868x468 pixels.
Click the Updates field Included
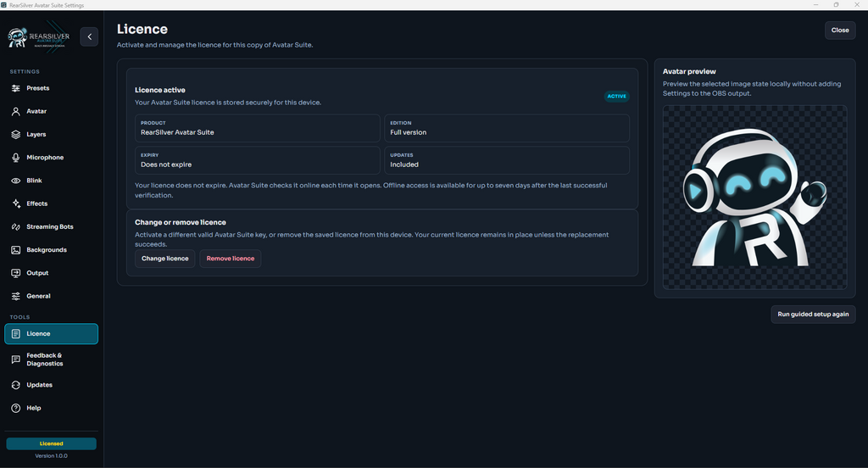click(x=507, y=160)
